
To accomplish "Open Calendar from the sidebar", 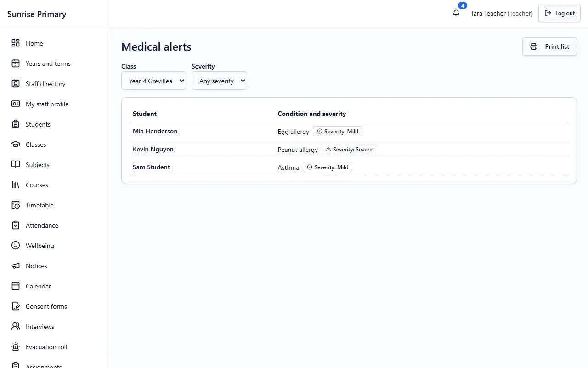I will (x=55, y=286).
